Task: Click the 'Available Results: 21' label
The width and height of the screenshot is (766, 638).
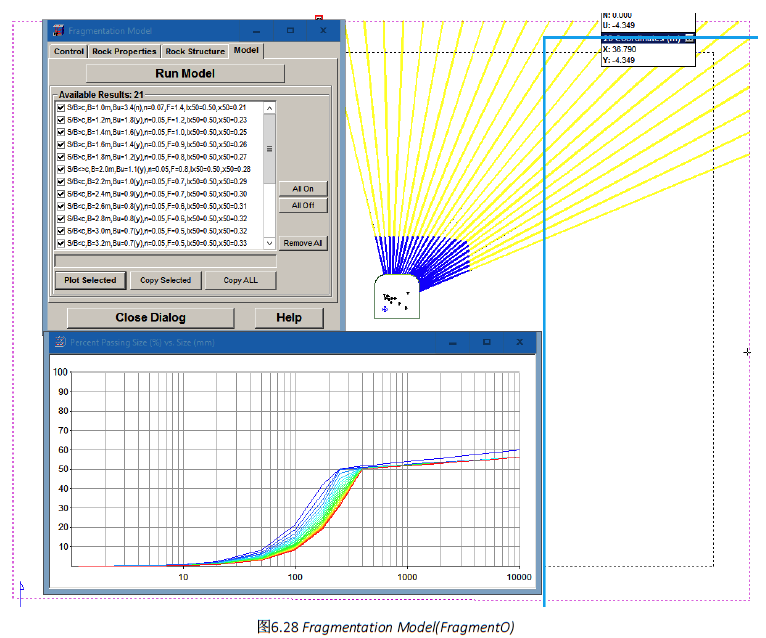Action: pyautogui.click(x=101, y=95)
